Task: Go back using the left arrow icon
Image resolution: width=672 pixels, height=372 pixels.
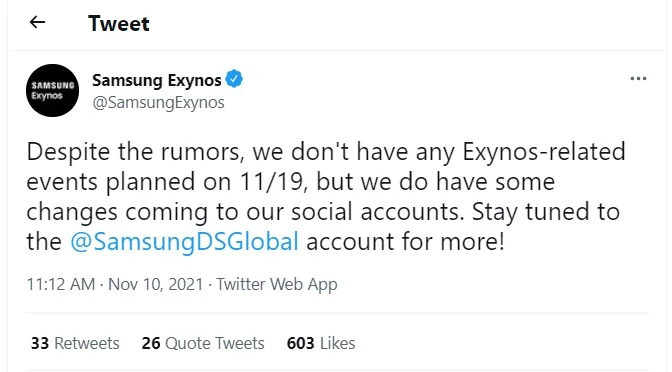Action: (37, 22)
